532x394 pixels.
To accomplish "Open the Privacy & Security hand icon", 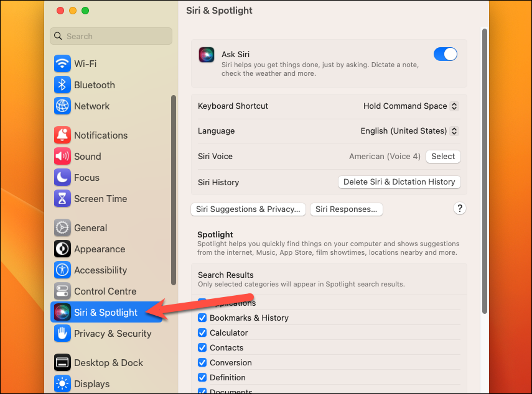I will 62,333.
